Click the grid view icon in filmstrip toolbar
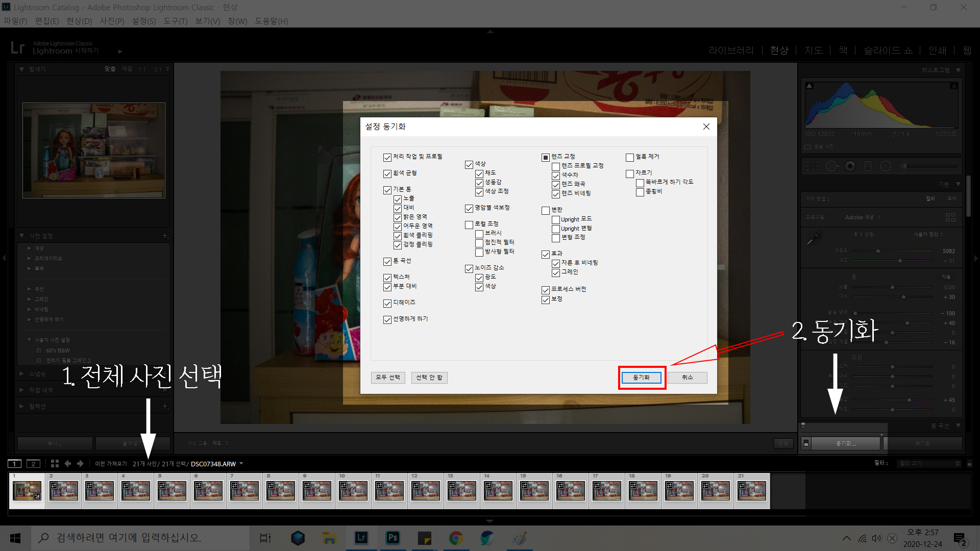980x551 pixels. tap(55, 463)
